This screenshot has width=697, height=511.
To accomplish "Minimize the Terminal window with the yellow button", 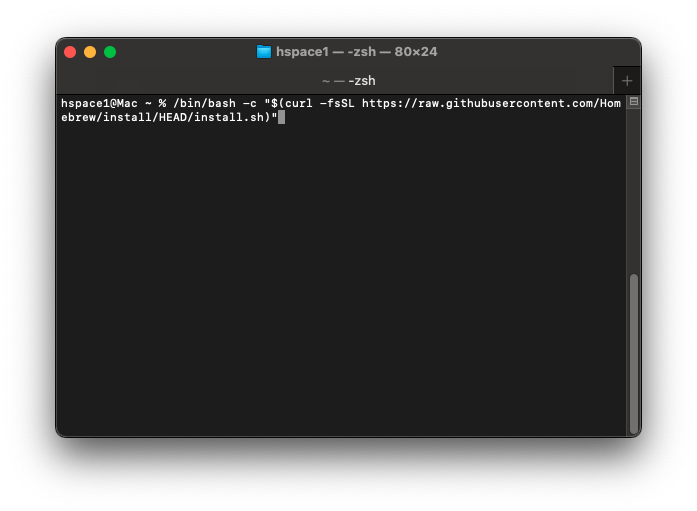I will pyautogui.click(x=90, y=52).
